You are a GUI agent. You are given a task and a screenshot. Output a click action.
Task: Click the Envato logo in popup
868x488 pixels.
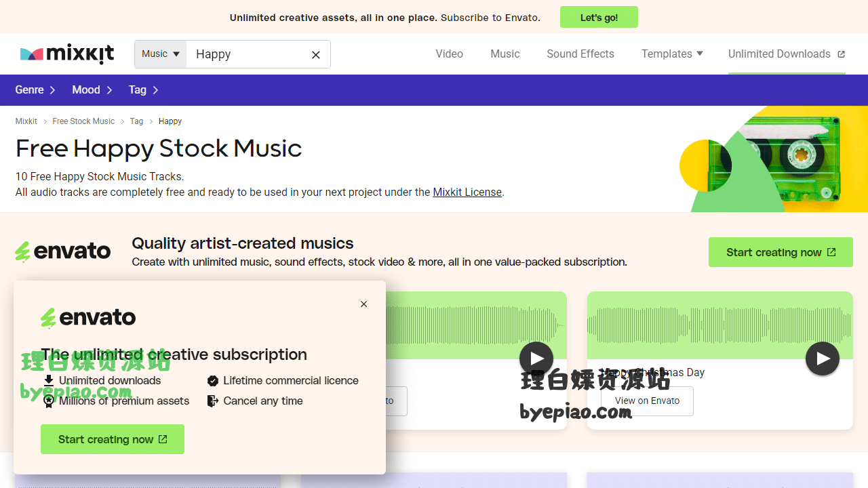pos(88,317)
